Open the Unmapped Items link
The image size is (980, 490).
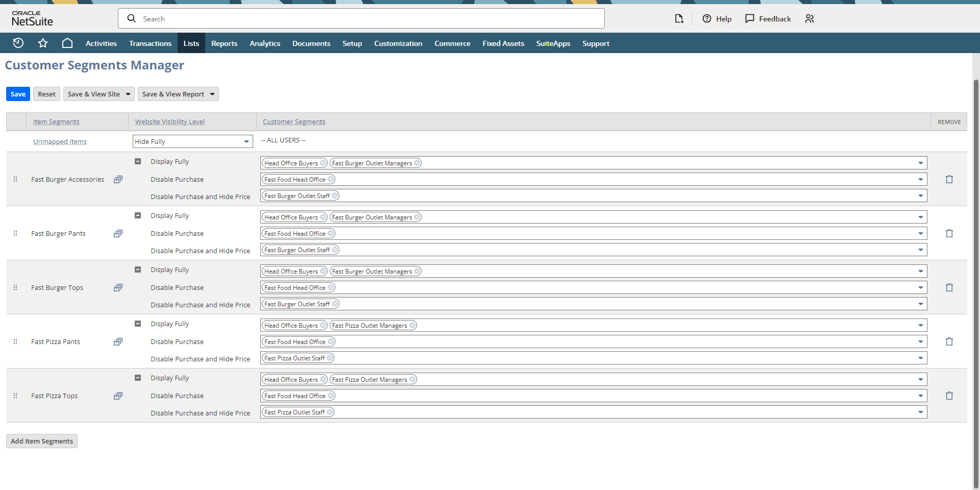pyautogui.click(x=60, y=142)
